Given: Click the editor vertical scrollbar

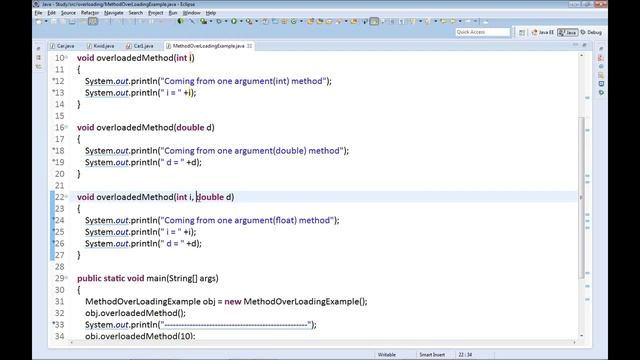Looking at the screenshot, I should [582, 197].
